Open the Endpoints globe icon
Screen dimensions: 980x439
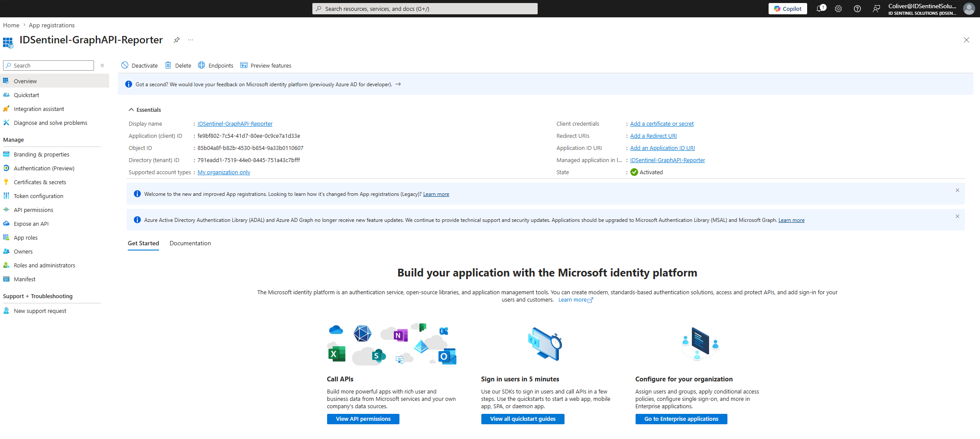[201, 65]
